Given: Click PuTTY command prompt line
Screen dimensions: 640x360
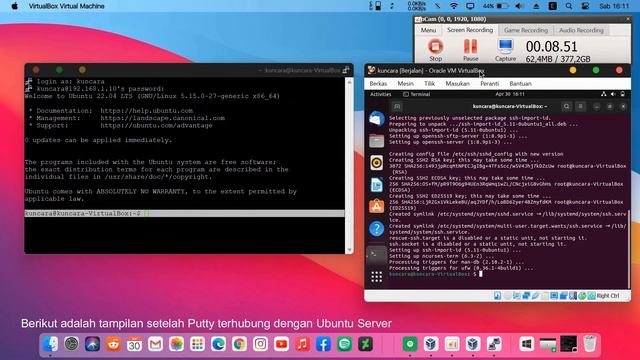Looking at the screenshot, I should [x=184, y=213].
